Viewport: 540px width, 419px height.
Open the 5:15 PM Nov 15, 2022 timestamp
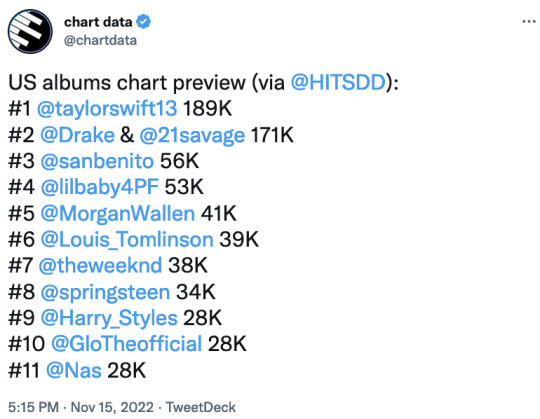click(x=81, y=407)
